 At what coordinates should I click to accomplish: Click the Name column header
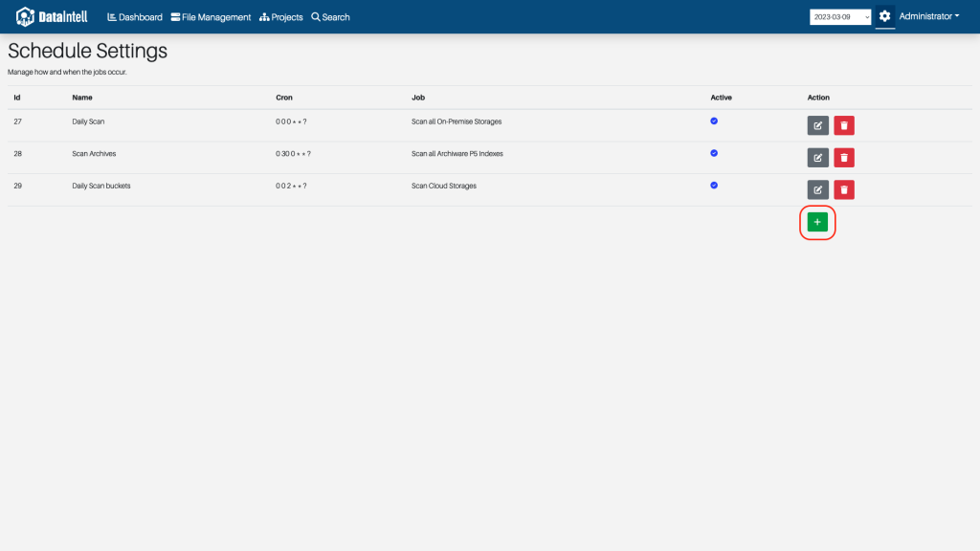(x=82, y=98)
